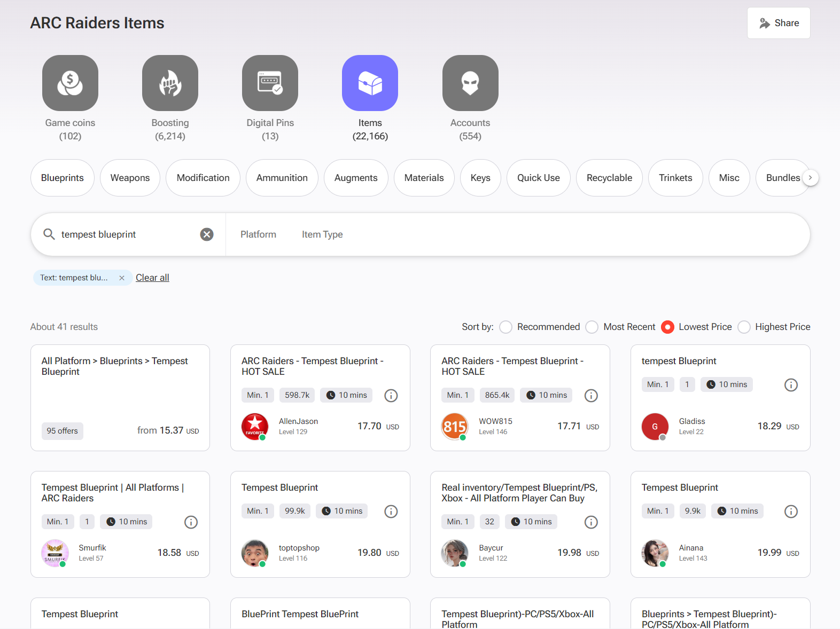This screenshot has width=840, height=629.
Task: Click the 17.70 USD price
Action: [378, 426]
